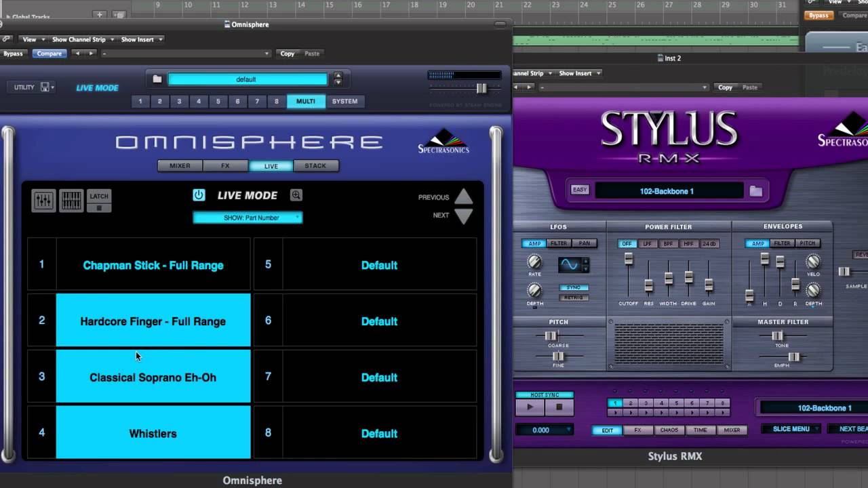Click the LFO sine waveform display

(x=570, y=265)
